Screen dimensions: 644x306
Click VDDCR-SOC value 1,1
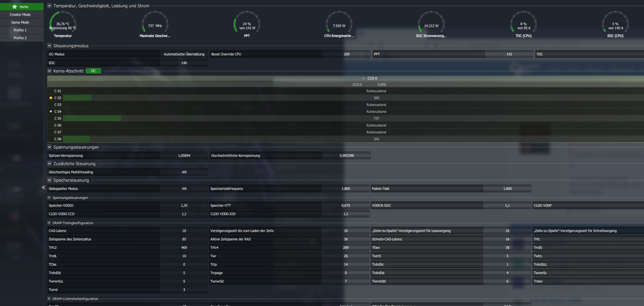507,206
